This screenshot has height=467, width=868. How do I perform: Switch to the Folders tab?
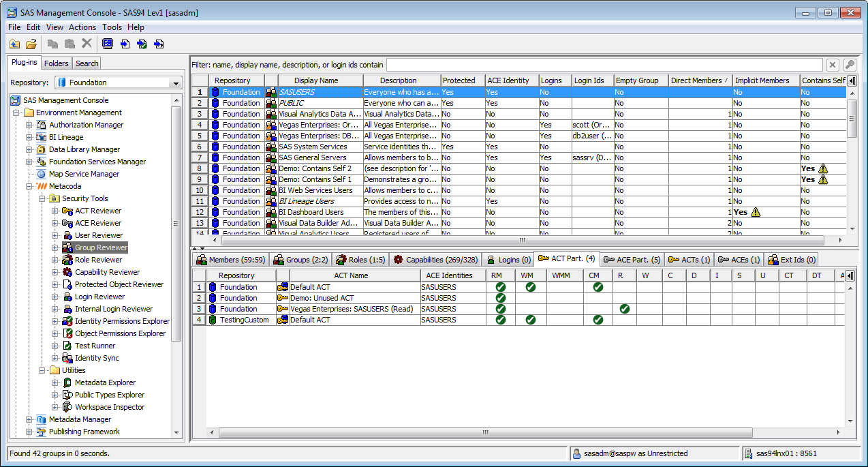(x=57, y=63)
